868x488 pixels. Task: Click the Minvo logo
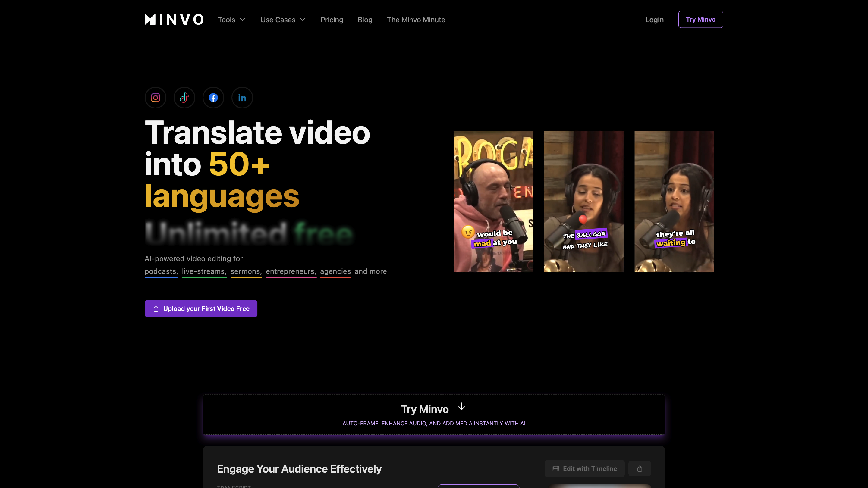pyautogui.click(x=174, y=20)
